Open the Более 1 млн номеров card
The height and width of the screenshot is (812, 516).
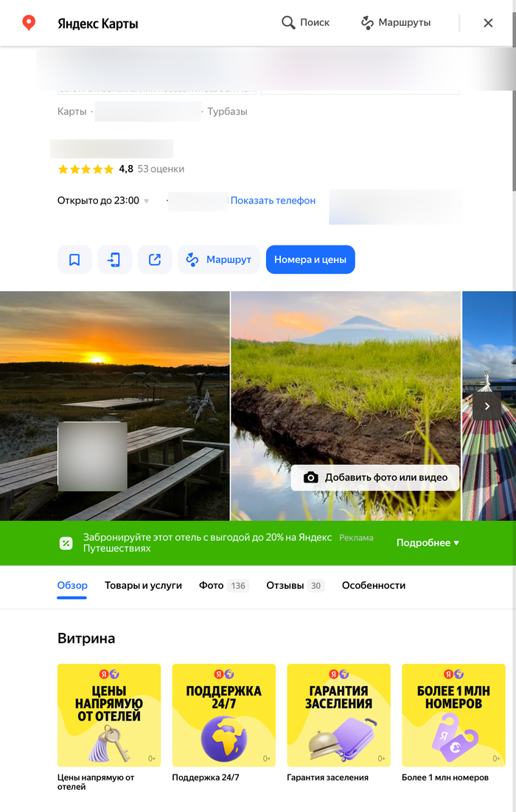453,715
